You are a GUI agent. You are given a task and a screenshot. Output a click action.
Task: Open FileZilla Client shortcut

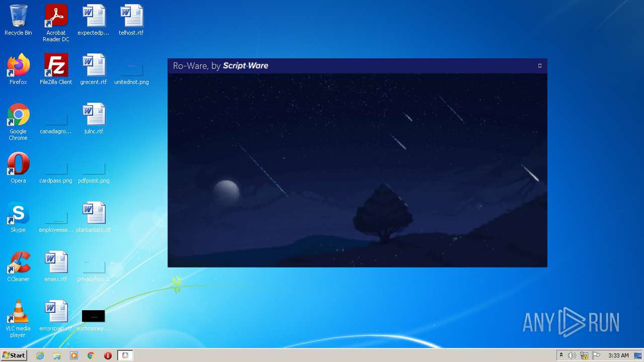pyautogui.click(x=56, y=69)
